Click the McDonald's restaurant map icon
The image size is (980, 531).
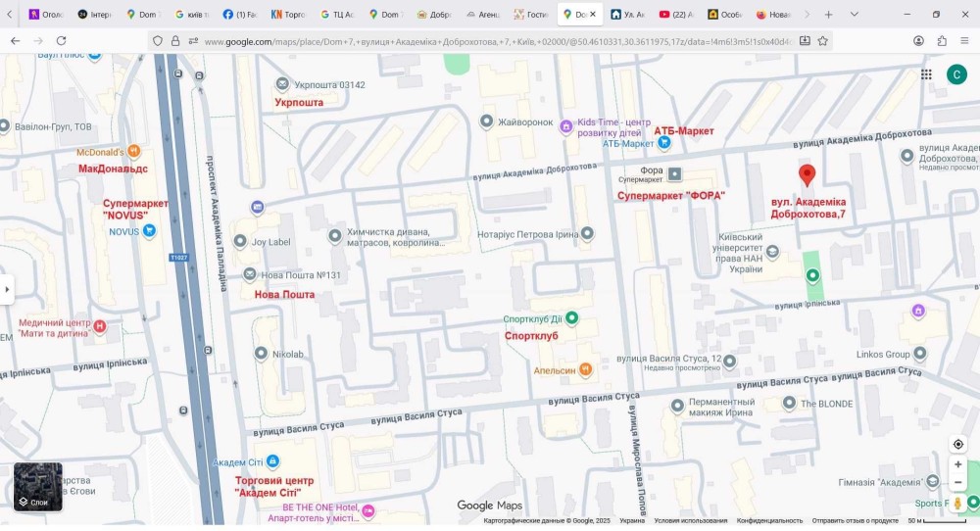point(134,152)
